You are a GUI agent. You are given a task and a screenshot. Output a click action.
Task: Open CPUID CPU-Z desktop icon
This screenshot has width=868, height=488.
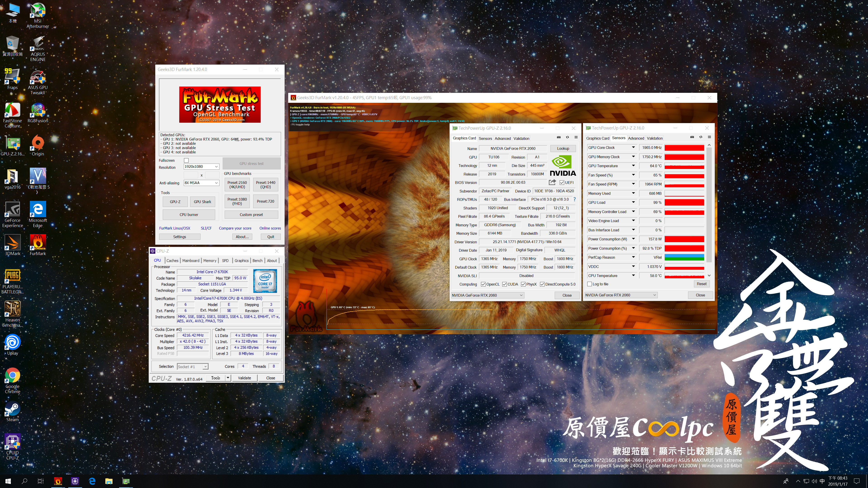(x=12, y=447)
